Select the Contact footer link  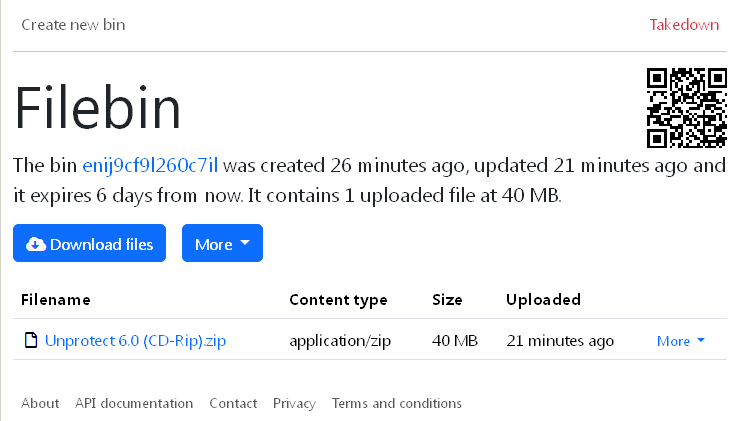point(233,403)
